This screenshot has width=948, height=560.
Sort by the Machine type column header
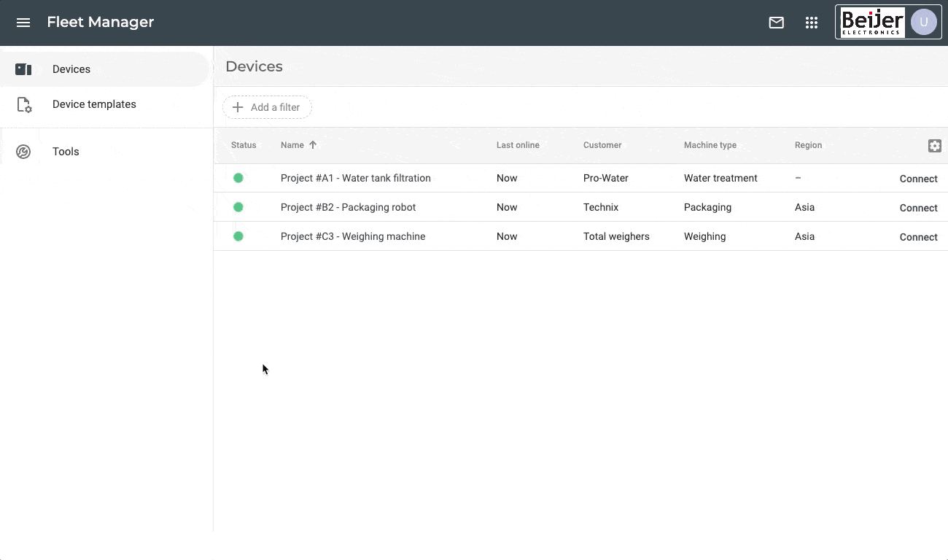tap(710, 145)
